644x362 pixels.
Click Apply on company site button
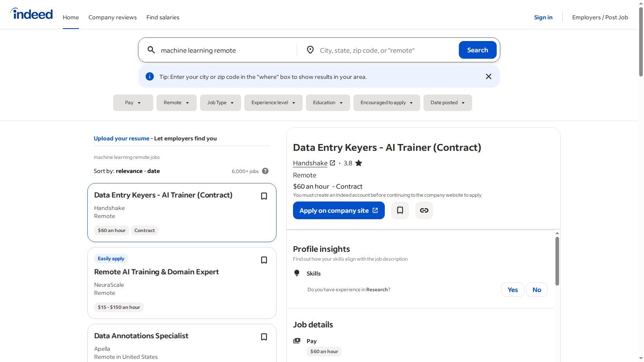point(339,210)
